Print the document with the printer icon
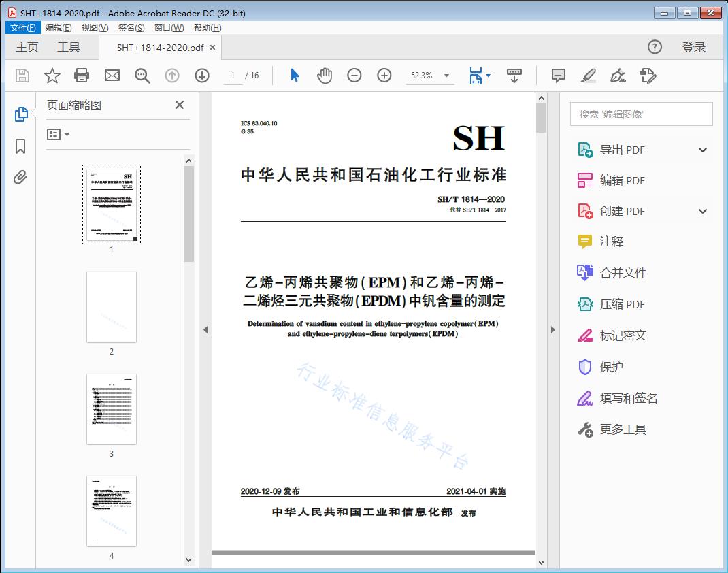Screen dimensions: 728x573 [x=82, y=76]
